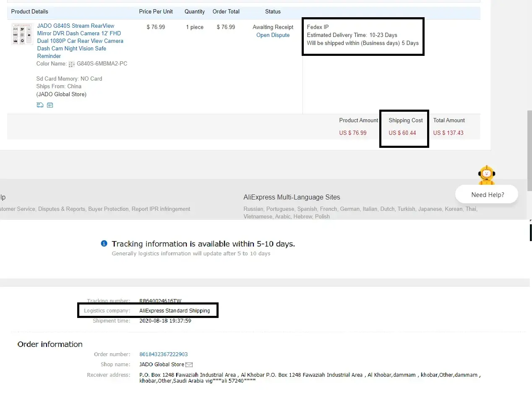Switch to the Dutch language site
532x420 pixels.
(388, 209)
